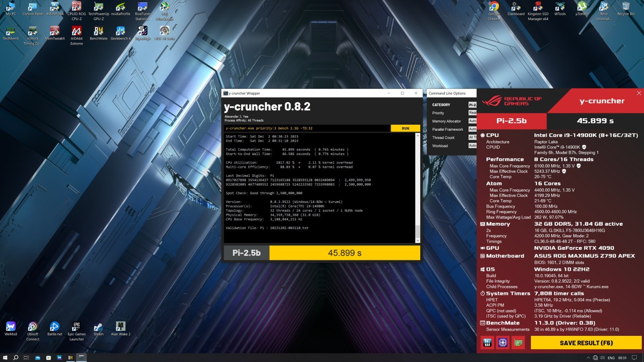Viewport: 644px width, 362px height.
Task: Open WTools desktop shortcut
Action: 560,9
